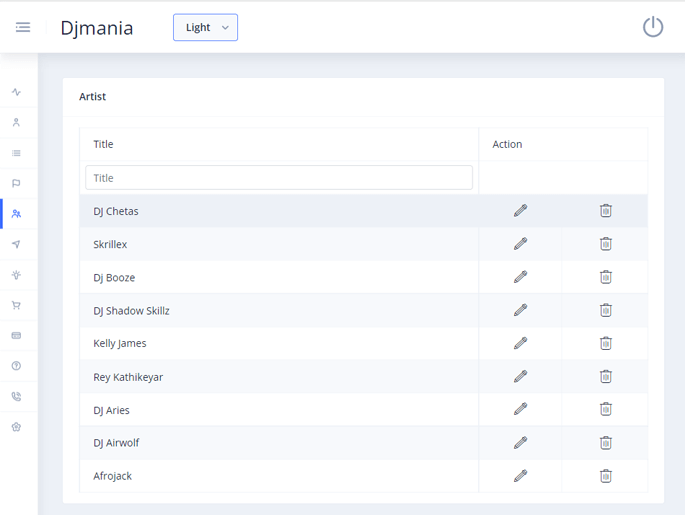Click the Djmania brand title
The width and height of the screenshot is (685, 515).
tap(97, 28)
